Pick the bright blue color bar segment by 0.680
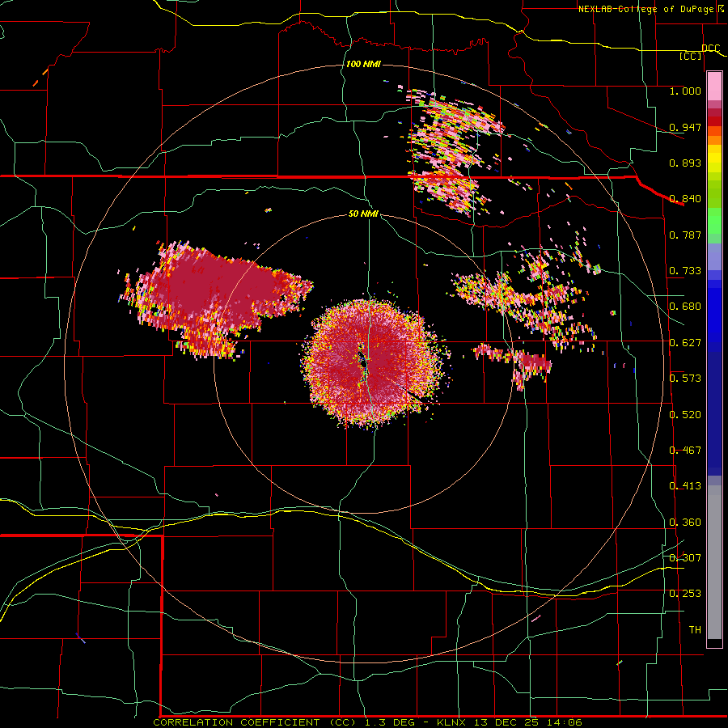 coord(714,315)
